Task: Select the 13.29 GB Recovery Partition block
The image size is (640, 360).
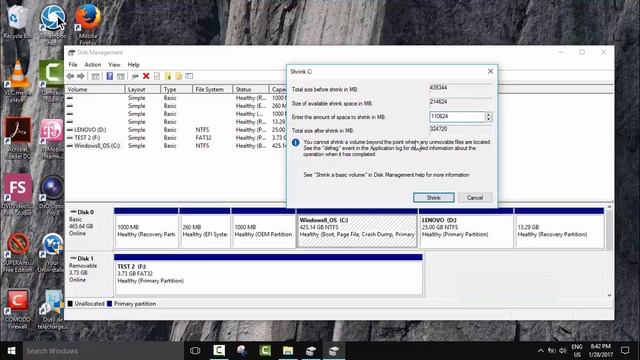Action: 559,228
